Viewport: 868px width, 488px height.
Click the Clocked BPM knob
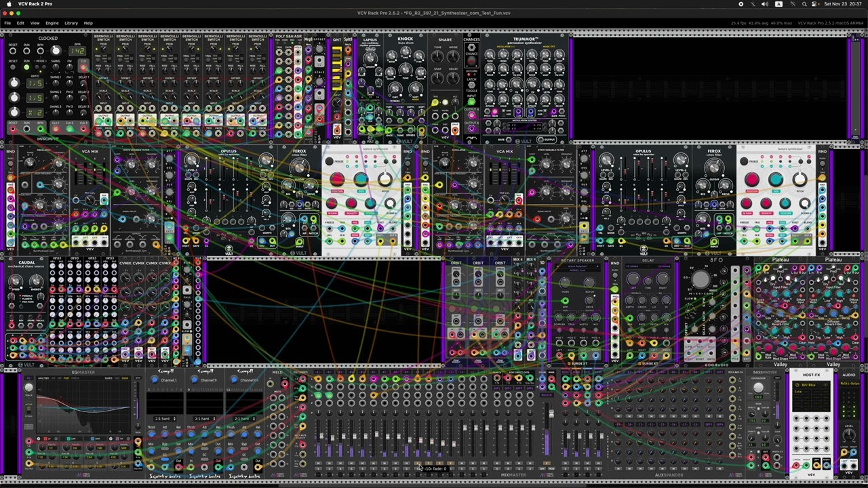pyautogui.click(x=56, y=51)
